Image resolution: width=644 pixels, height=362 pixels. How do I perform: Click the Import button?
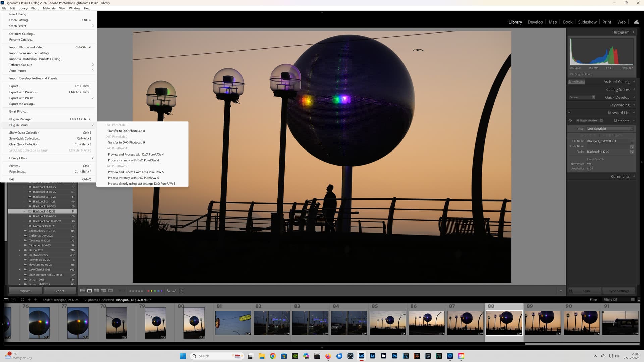coord(25,291)
